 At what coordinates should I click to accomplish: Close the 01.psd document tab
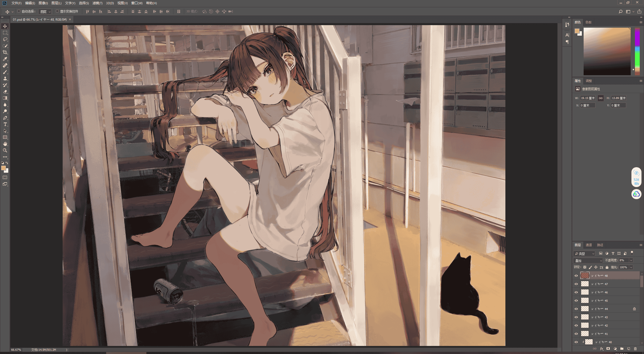point(70,19)
